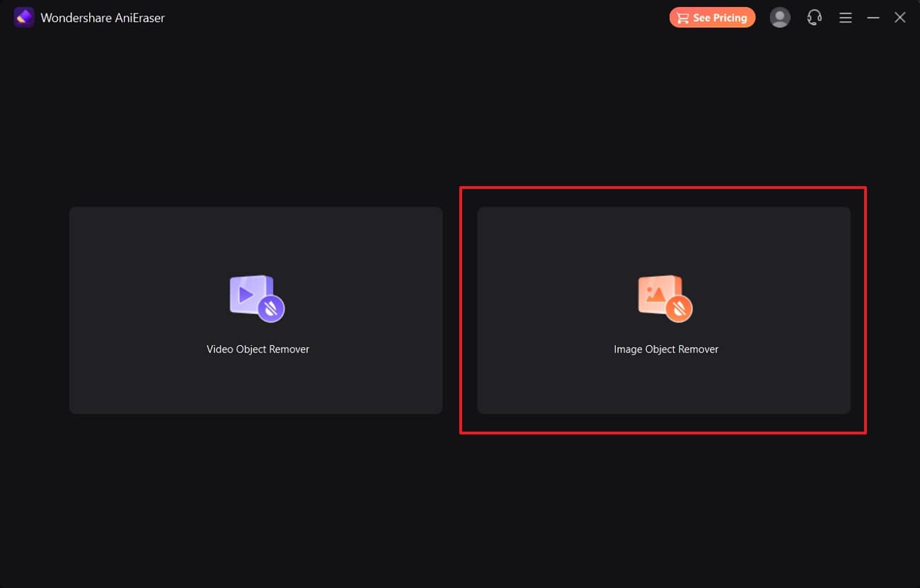Select the Video Object Remover text label
This screenshot has height=588, width=920.
point(258,349)
